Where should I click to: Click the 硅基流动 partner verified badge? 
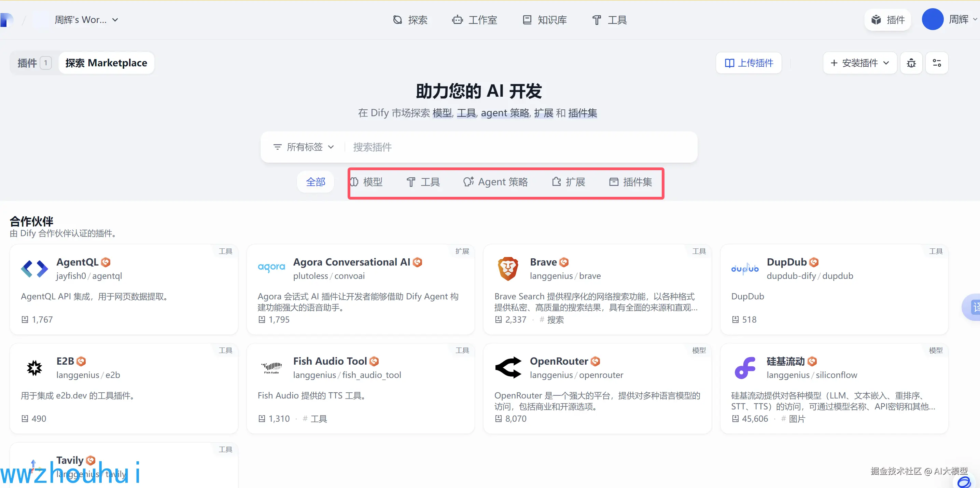[x=812, y=361]
